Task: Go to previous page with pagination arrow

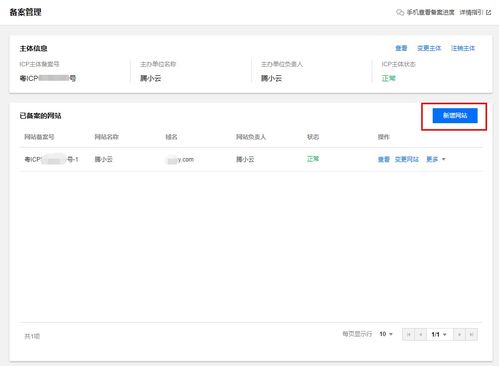Action: pyautogui.click(x=421, y=334)
